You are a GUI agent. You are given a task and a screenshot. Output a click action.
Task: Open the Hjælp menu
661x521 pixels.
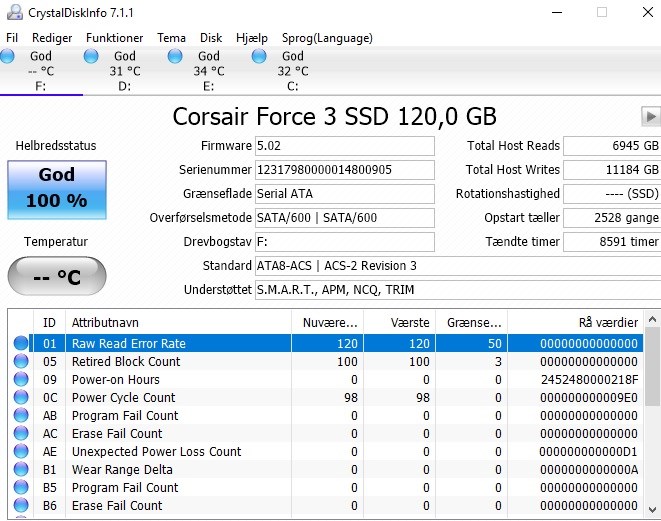pyautogui.click(x=252, y=38)
